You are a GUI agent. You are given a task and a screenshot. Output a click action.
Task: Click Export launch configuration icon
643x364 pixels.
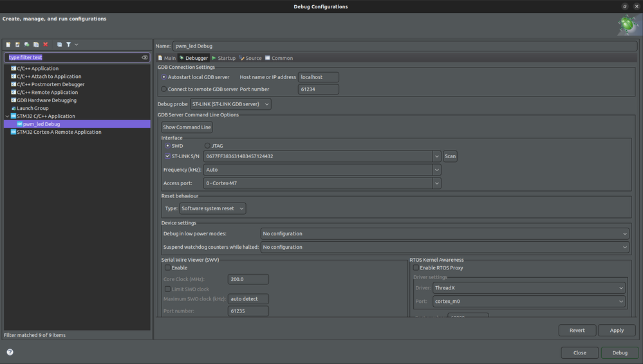[26, 44]
